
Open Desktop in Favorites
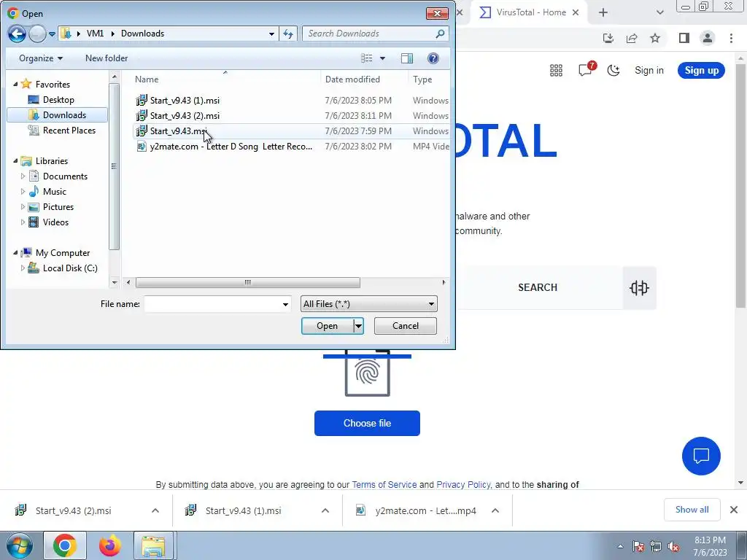coord(58,99)
